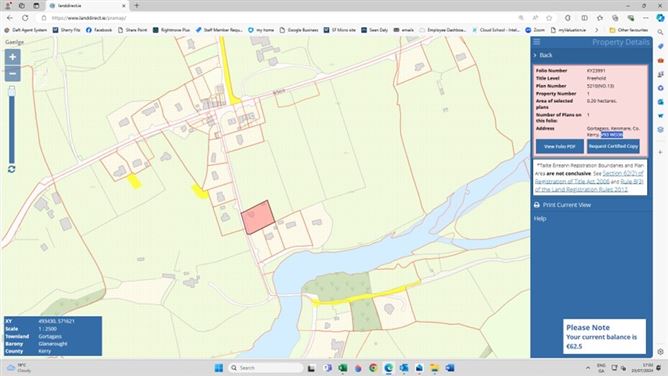Open Word from the taskbar
Viewport: 668px width, 376px height.
pos(449,368)
